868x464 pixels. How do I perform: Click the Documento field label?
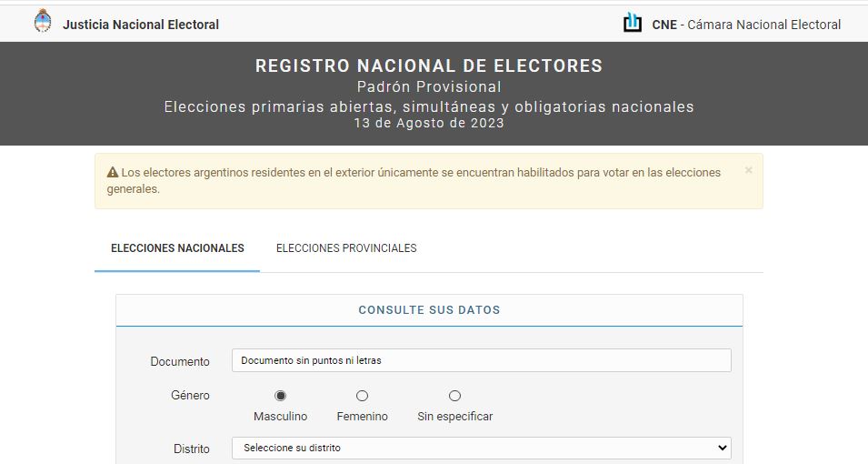click(180, 361)
